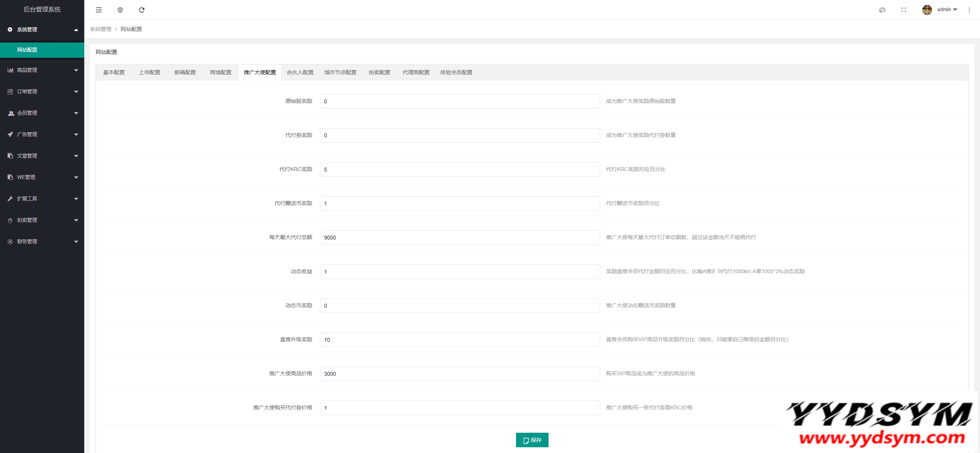Toggle fullscreen mode icon

tap(904, 10)
